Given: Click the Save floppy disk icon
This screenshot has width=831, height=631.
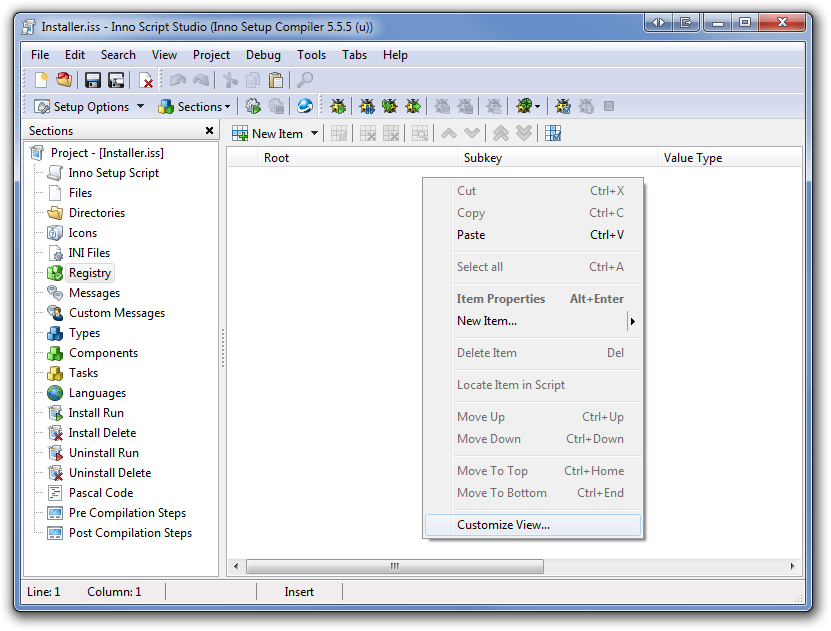Looking at the screenshot, I should pyautogui.click(x=93, y=80).
